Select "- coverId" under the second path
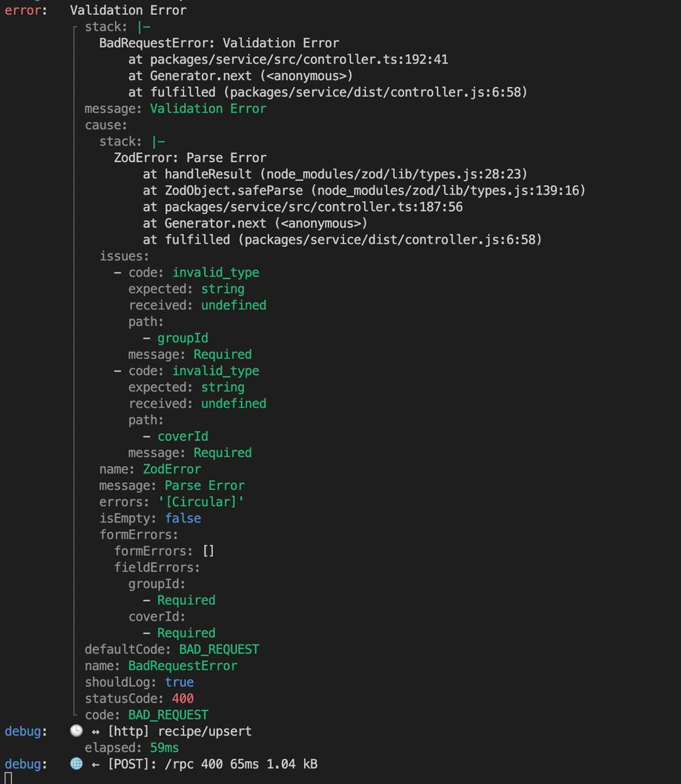Viewport: 681px width, 784px height. [176, 436]
